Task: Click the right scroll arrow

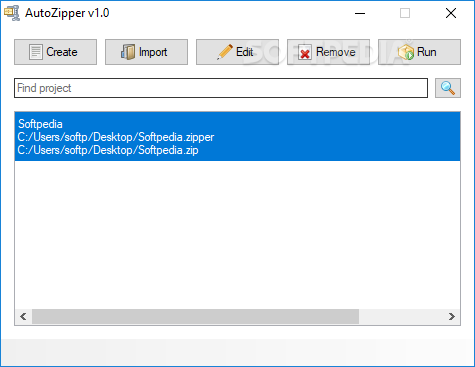Action: [452, 316]
